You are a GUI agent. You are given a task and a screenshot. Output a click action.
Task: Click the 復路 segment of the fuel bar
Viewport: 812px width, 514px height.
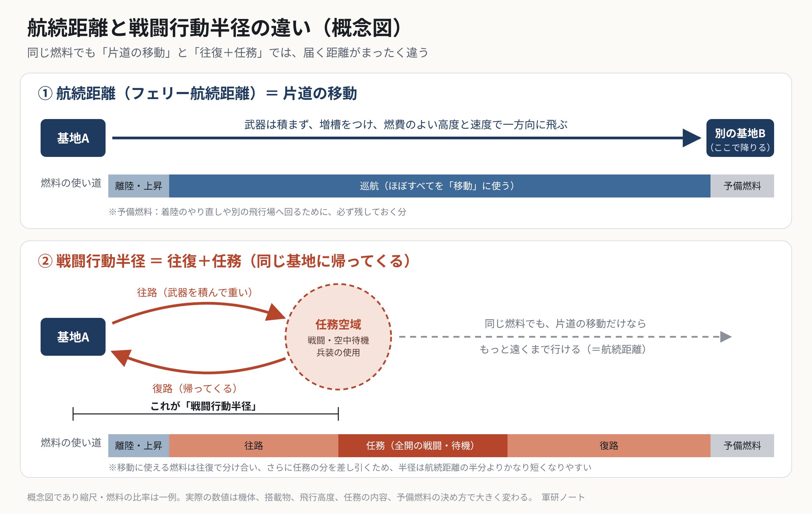click(x=609, y=446)
